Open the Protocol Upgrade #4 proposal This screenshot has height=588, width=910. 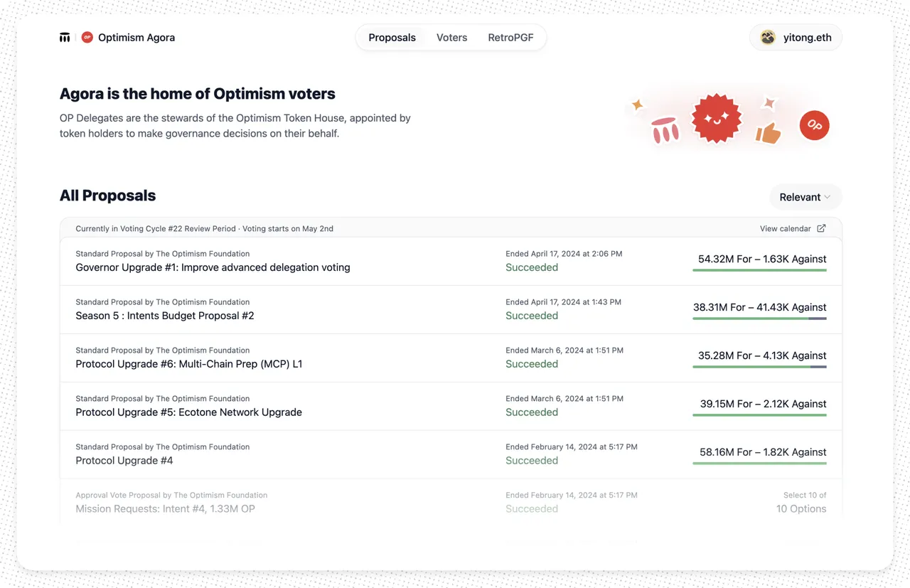[124, 461]
